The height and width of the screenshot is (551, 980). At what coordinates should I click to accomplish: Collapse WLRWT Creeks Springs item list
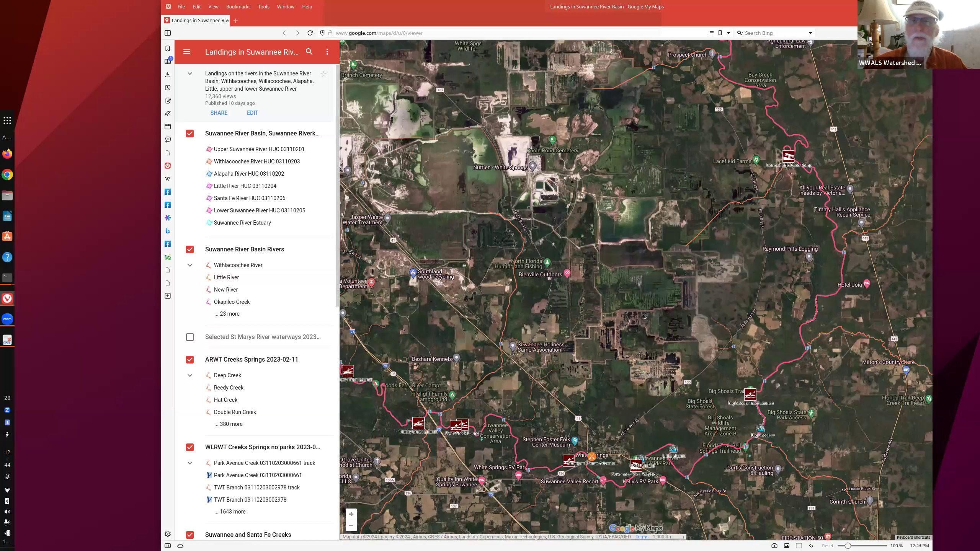190,463
